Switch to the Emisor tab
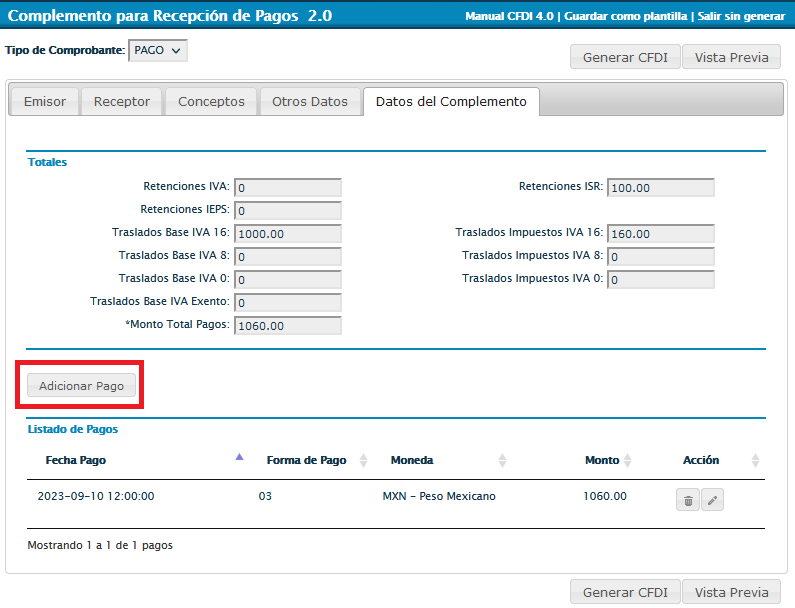Viewport: 795px width, 608px height. [x=44, y=101]
